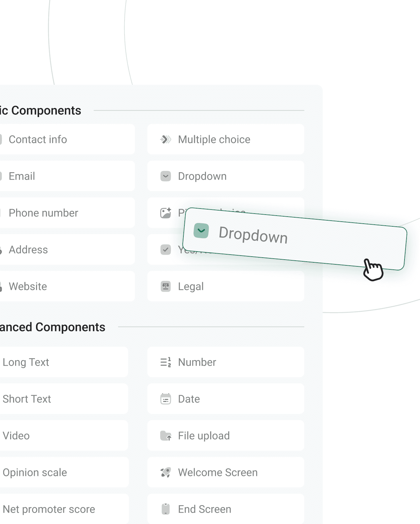
Task: Add the Opinion scale component
Action: [64, 472]
